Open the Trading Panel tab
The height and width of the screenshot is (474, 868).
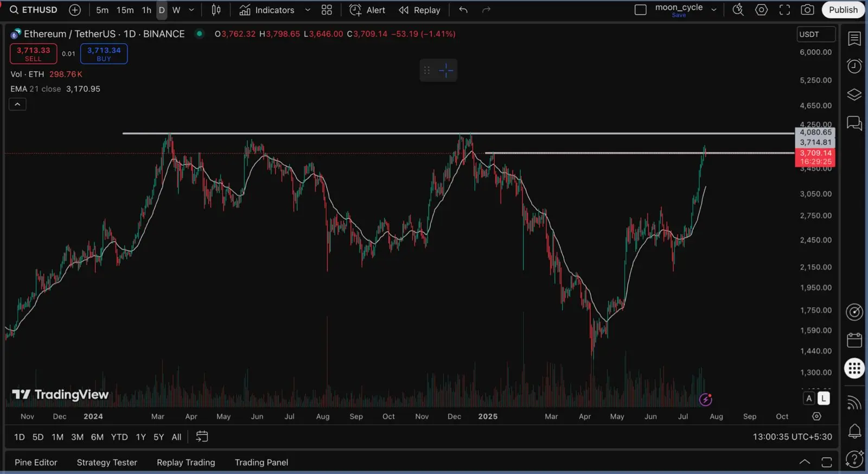(261, 463)
